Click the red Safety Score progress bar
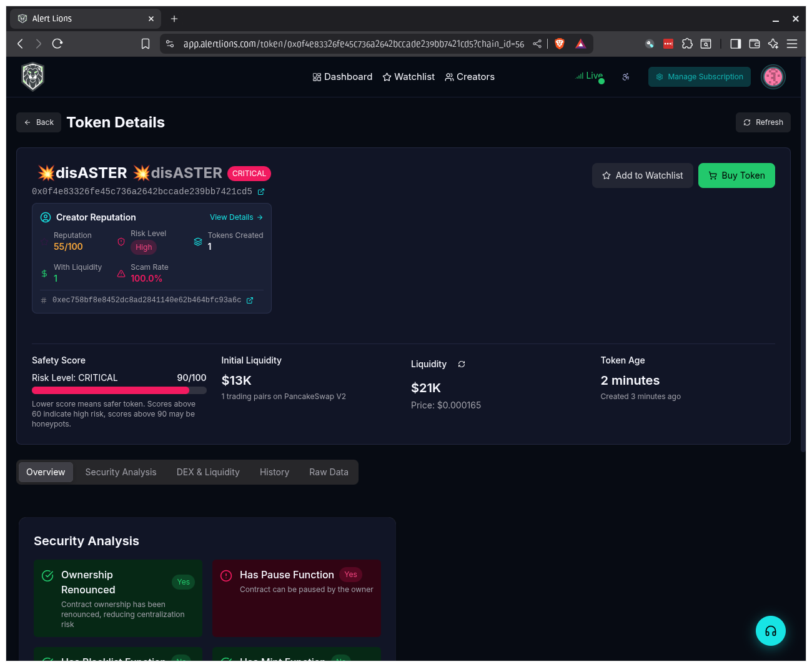Viewport: 812px width, 667px height. click(110, 390)
